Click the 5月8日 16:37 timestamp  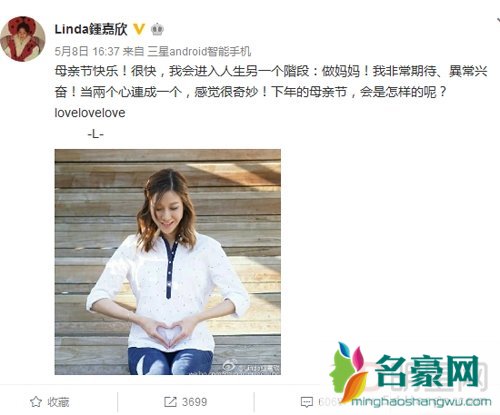87,51
